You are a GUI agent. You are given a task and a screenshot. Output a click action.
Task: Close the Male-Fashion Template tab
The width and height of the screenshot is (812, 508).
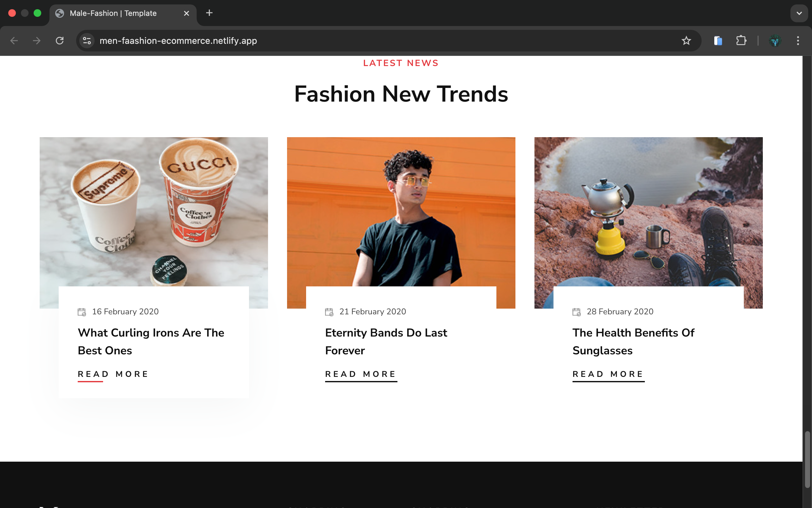pyautogui.click(x=187, y=13)
